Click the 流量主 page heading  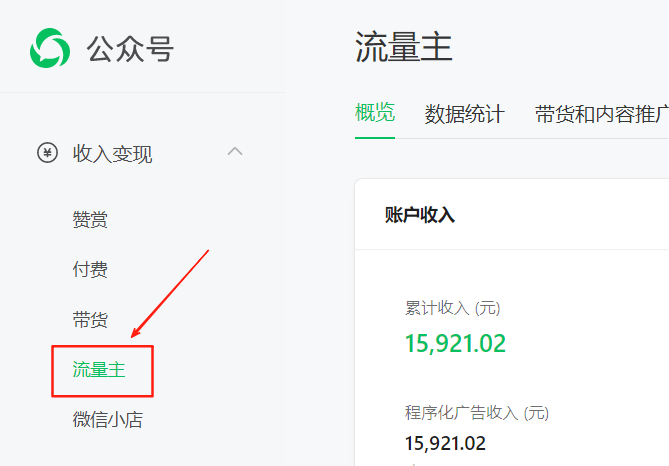tap(403, 47)
